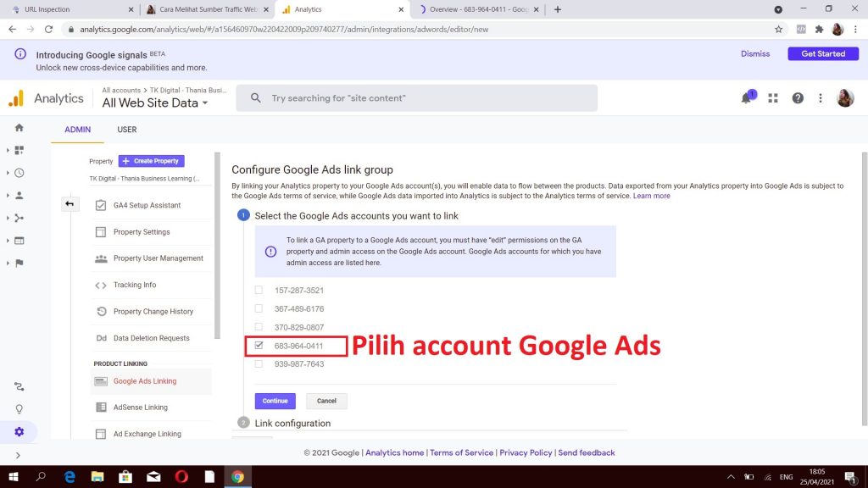The height and width of the screenshot is (488, 868).
Task: Open the Behavior icon in sidebar
Action: pyautogui.click(x=19, y=241)
